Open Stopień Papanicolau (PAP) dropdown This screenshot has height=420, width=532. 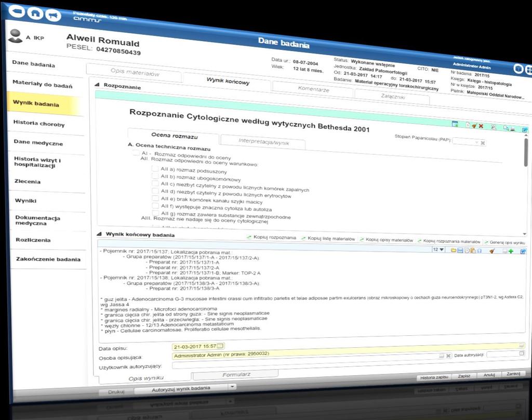tap(477, 142)
